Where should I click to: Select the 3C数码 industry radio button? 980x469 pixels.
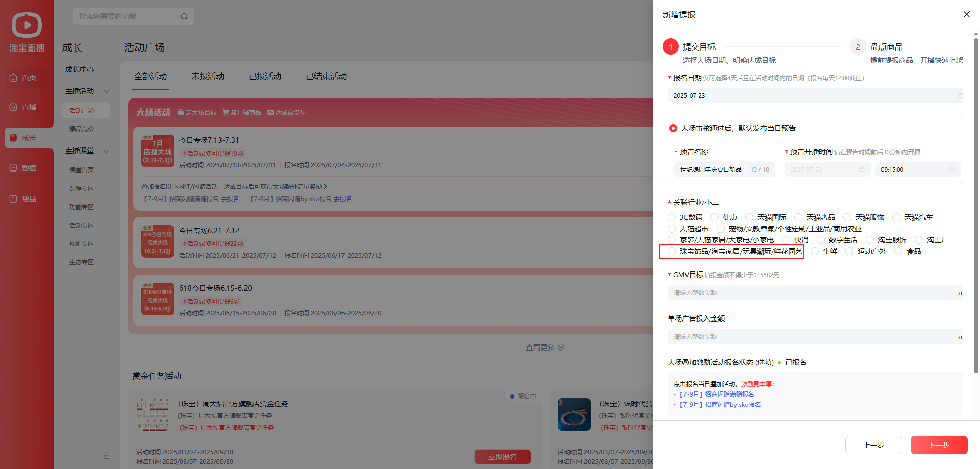click(672, 217)
